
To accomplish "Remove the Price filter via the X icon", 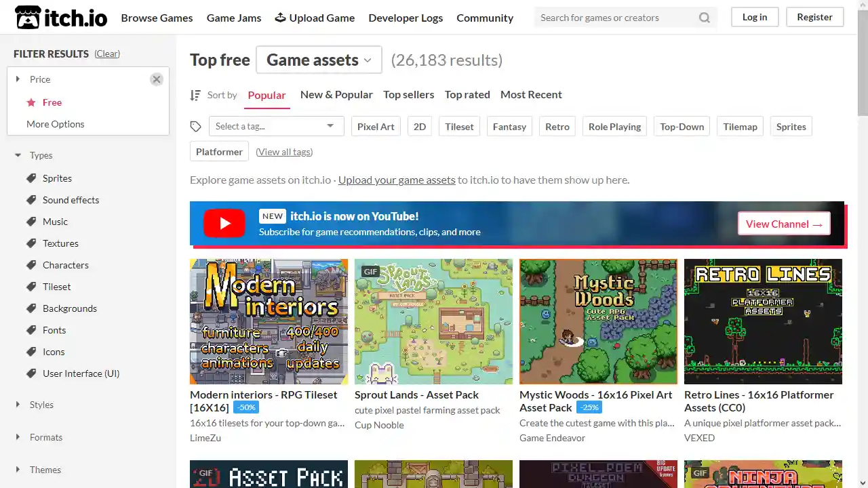I will coord(156,79).
